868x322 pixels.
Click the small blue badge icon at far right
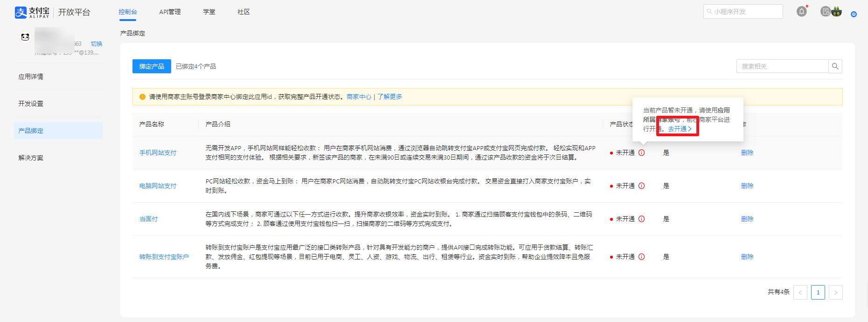click(854, 14)
